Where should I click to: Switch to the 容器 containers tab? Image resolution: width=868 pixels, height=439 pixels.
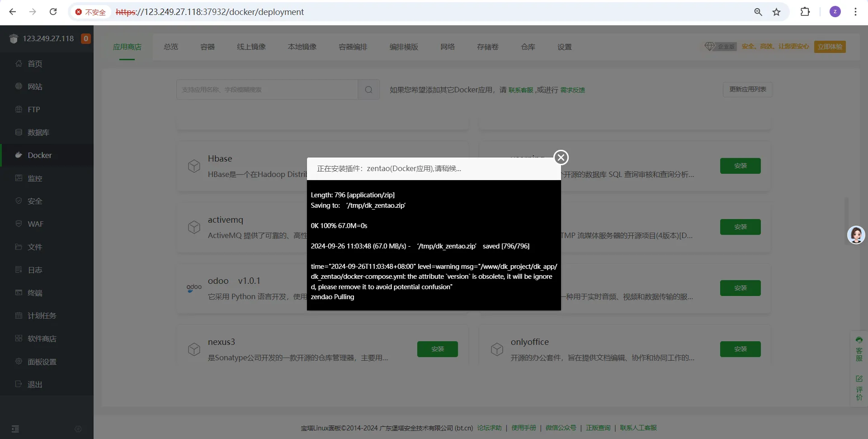(208, 47)
